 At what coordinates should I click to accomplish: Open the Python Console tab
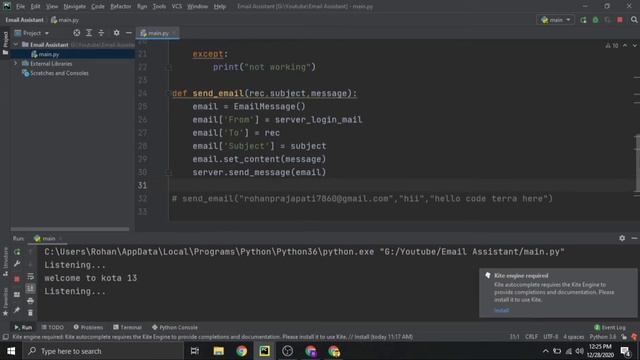click(175, 327)
